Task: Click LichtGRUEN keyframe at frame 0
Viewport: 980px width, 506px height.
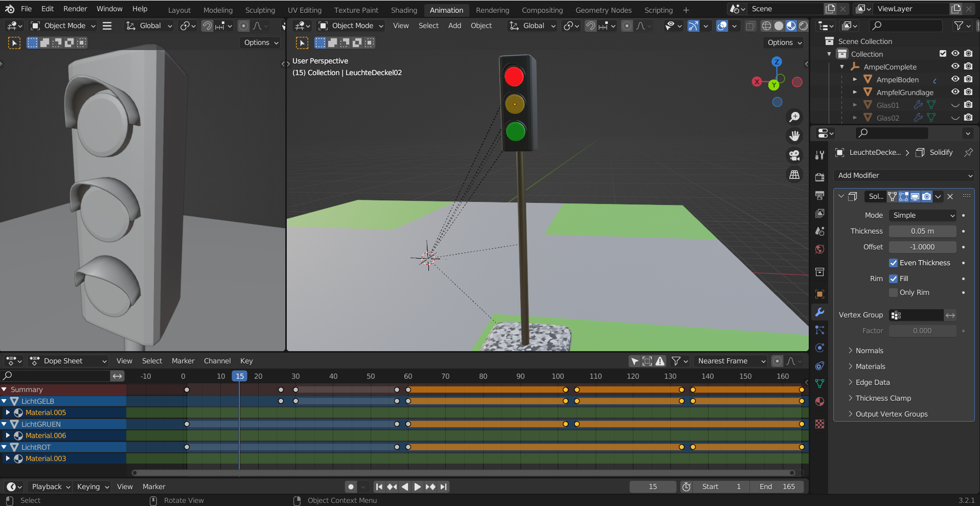Action: click(187, 424)
